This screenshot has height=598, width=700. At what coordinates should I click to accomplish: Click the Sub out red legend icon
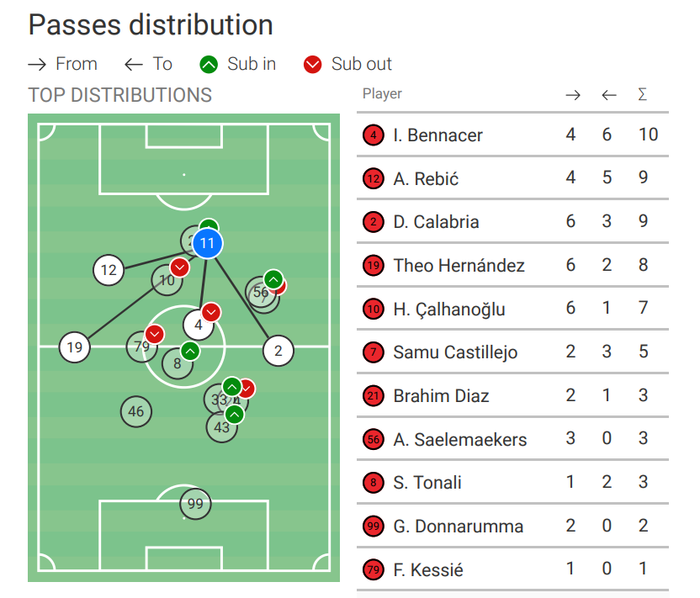(x=312, y=65)
